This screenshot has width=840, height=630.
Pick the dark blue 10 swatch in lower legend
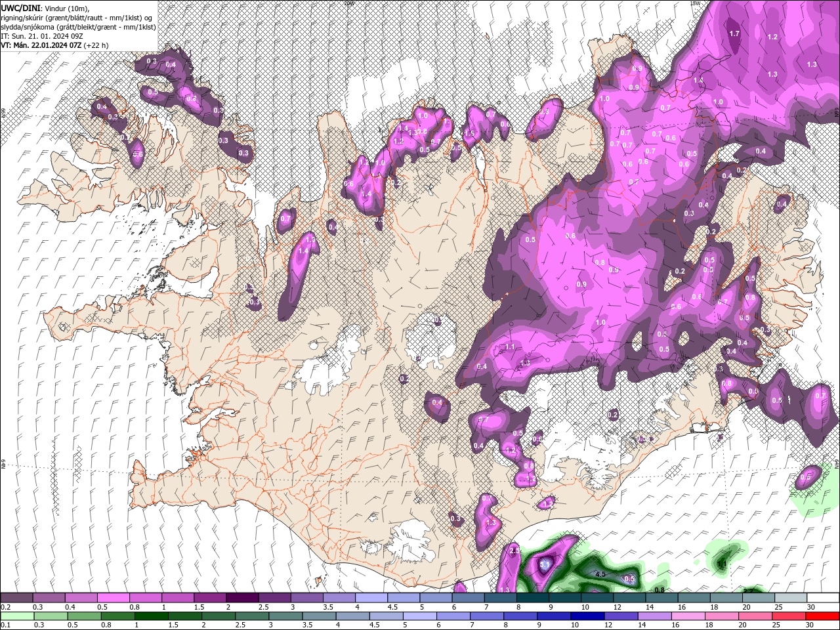587,616
